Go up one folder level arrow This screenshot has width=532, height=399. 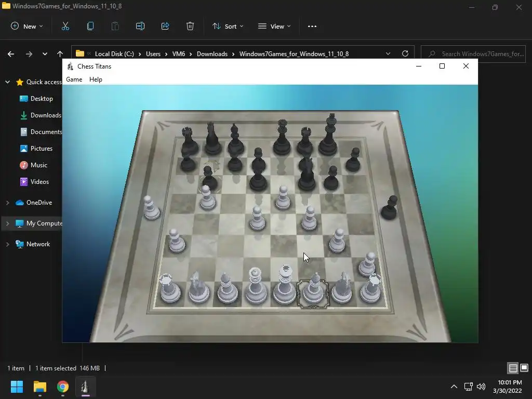click(60, 54)
